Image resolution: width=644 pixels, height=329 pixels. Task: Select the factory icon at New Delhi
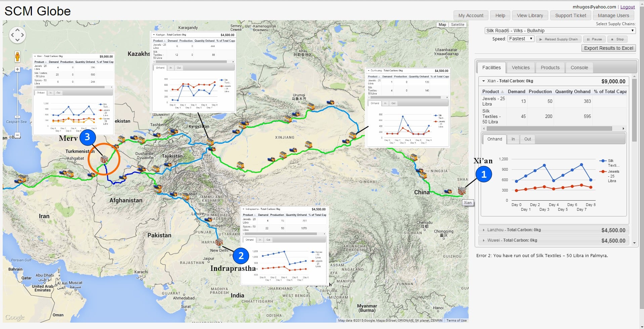[x=219, y=242]
